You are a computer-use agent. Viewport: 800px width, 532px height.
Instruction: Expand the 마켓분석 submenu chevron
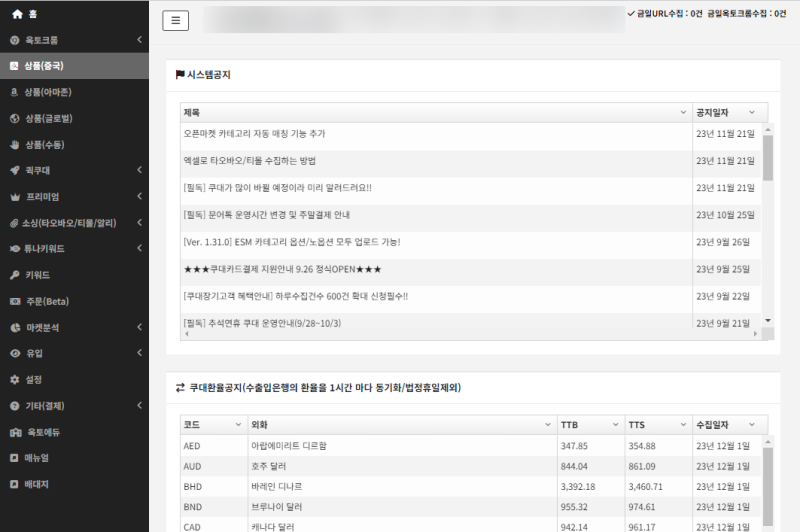tap(139, 327)
